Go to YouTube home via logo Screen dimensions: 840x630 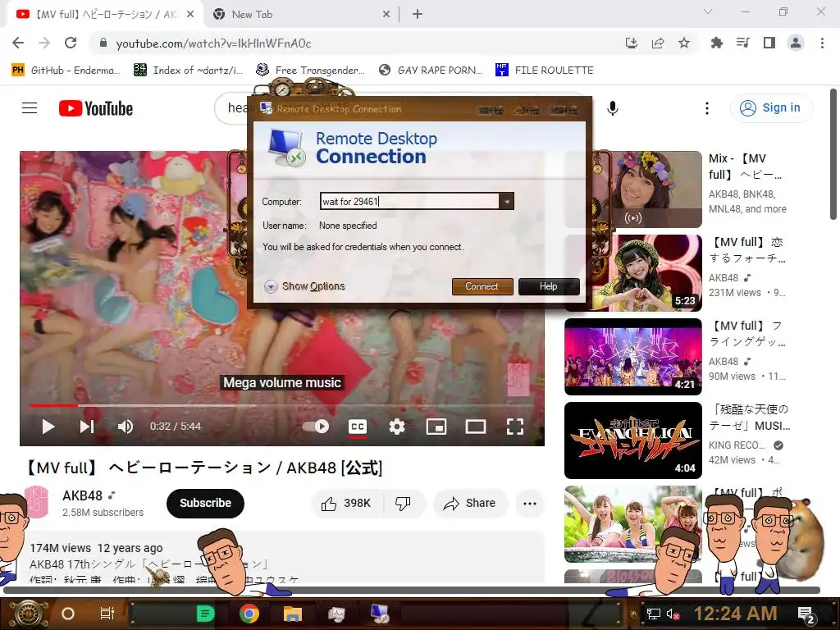[96, 108]
